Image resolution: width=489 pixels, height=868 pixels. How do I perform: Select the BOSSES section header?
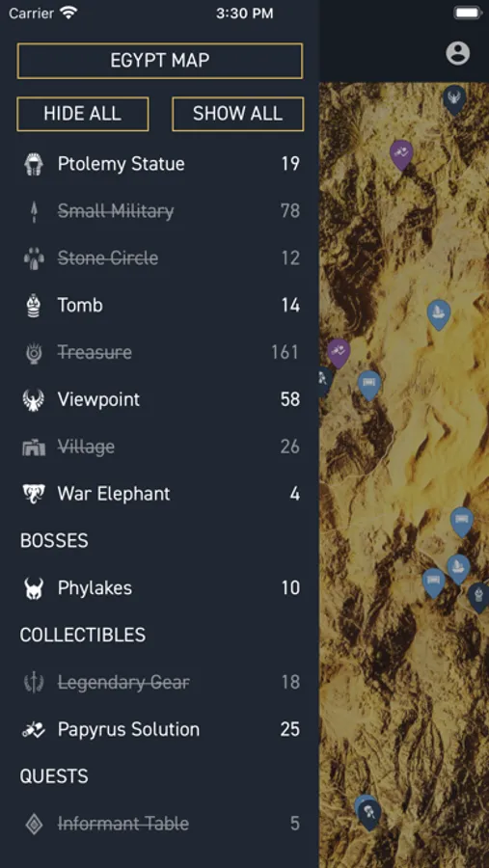coord(54,541)
